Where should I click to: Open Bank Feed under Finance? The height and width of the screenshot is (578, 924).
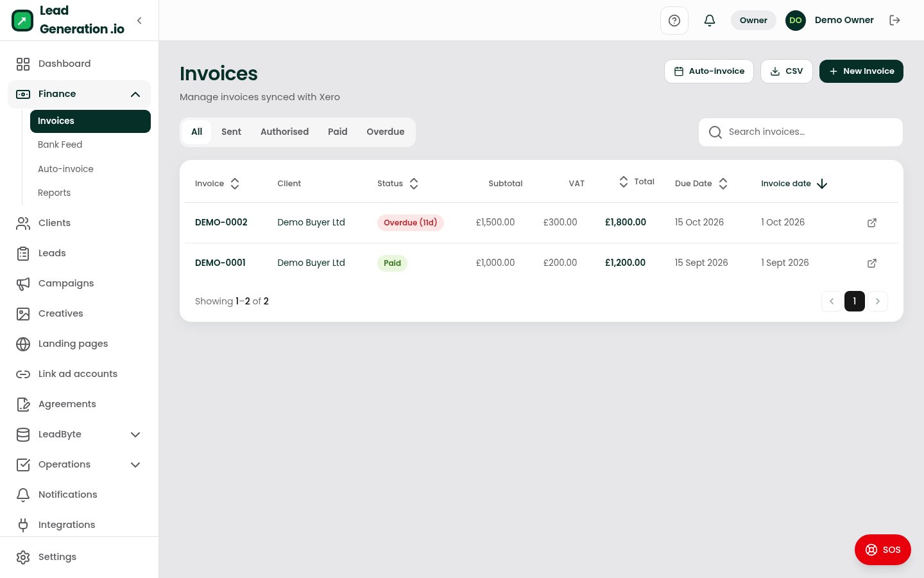coord(90,145)
